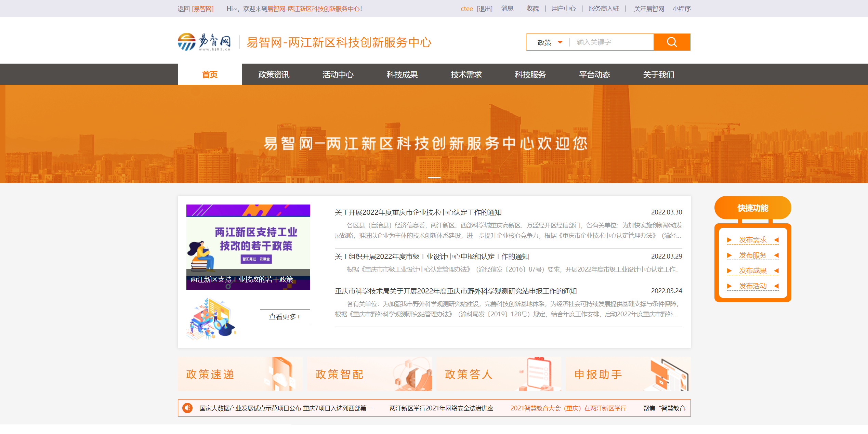Click the speaker announcement icon
Image resolution: width=868 pixels, height=434 pixels.
[x=187, y=408]
